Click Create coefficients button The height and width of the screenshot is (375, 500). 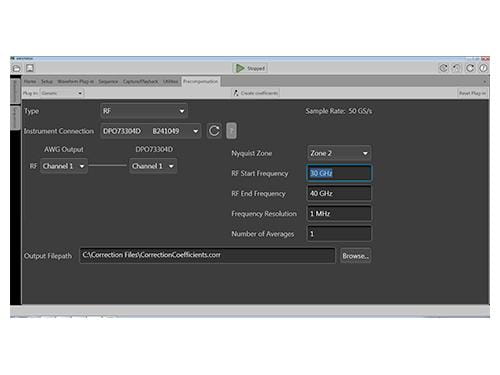[256, 93]
